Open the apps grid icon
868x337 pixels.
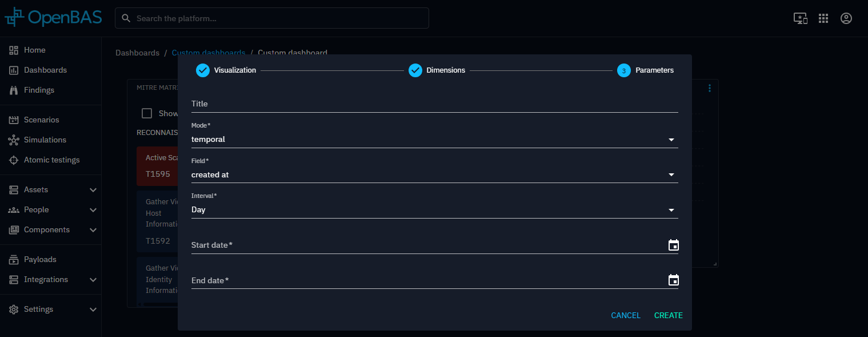pos(823,18)
